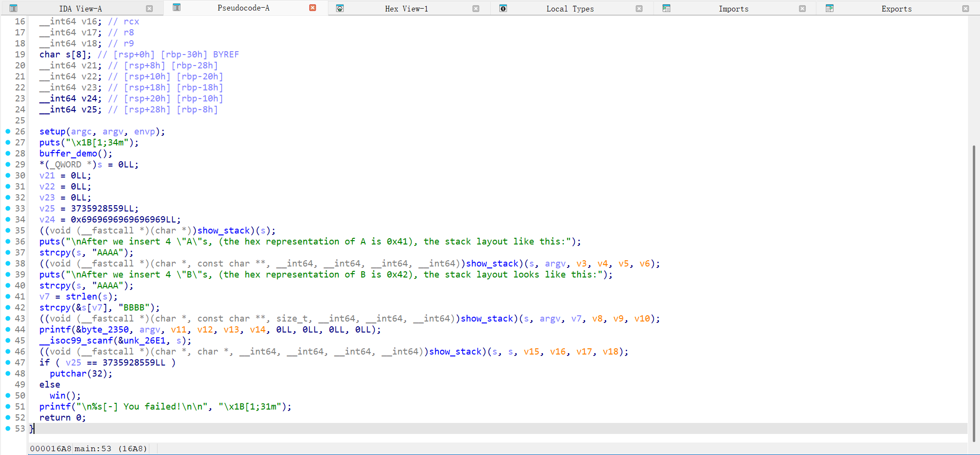Click the "BBBB" string literal
The height and width of the screenshot is (455, 980).
tap(134, 308)
